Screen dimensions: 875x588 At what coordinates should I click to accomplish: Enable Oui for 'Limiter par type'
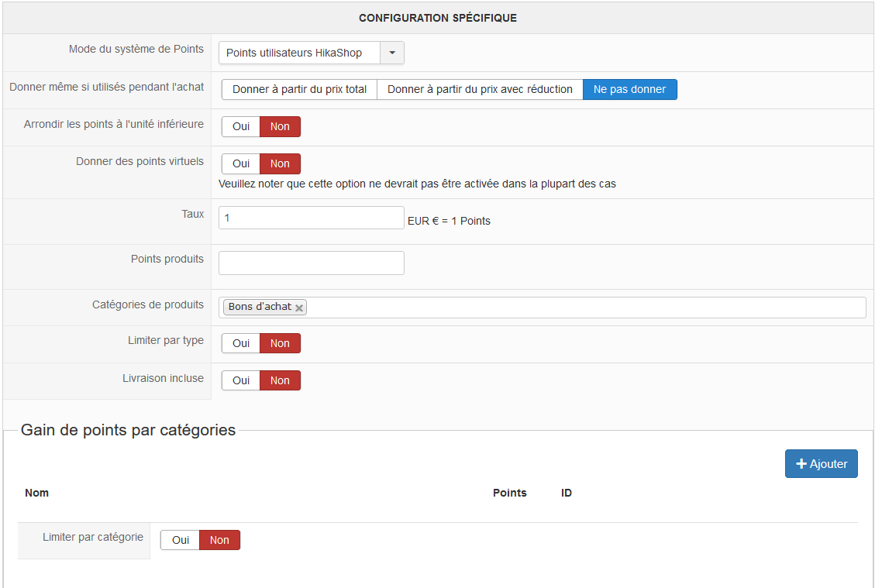point(241,344)
